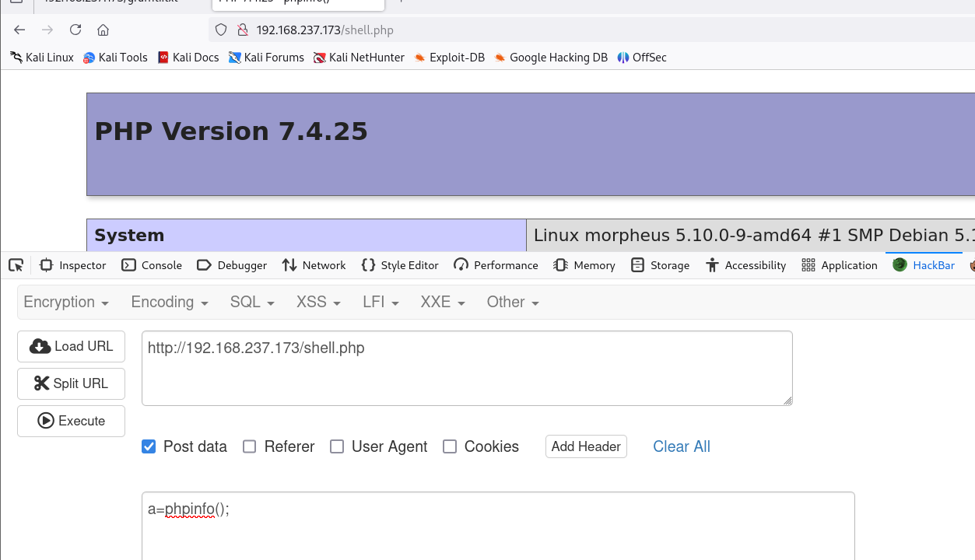Image resolution: width=975 pixels, height=560 pixels.
Task: Click the tracking protection shield icon
Action: pyautogui.click(x=221, y=30)
